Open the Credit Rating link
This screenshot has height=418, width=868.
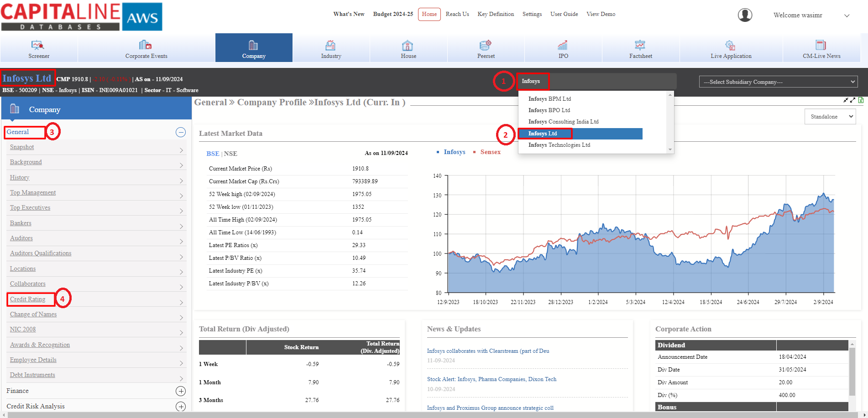[x=28, y=299]
